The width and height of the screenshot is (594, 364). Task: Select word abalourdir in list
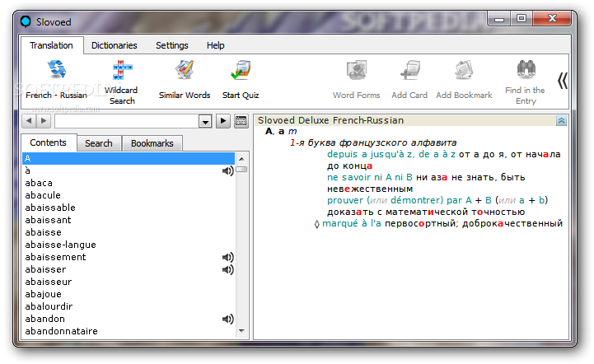129,306
